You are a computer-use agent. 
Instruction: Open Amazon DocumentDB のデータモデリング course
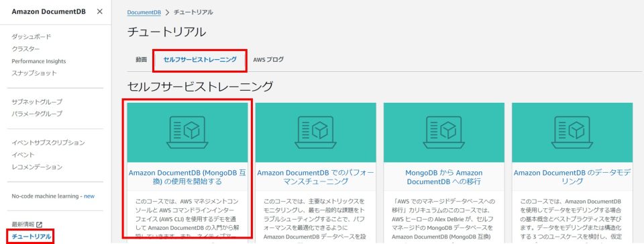click(572, 177)
